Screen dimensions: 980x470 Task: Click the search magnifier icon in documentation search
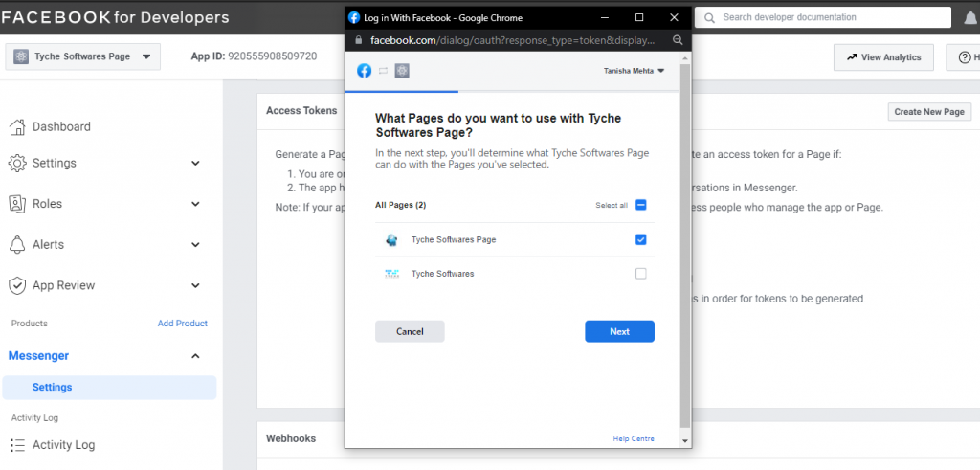pyautogui.click(x=709, y=17)
